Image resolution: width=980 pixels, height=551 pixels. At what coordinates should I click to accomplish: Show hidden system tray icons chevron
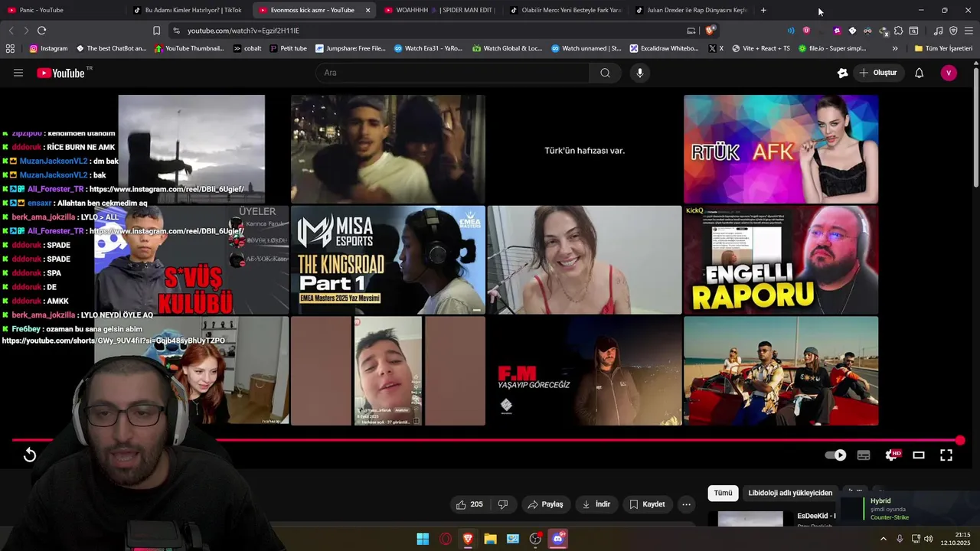[x=883, y=539]
